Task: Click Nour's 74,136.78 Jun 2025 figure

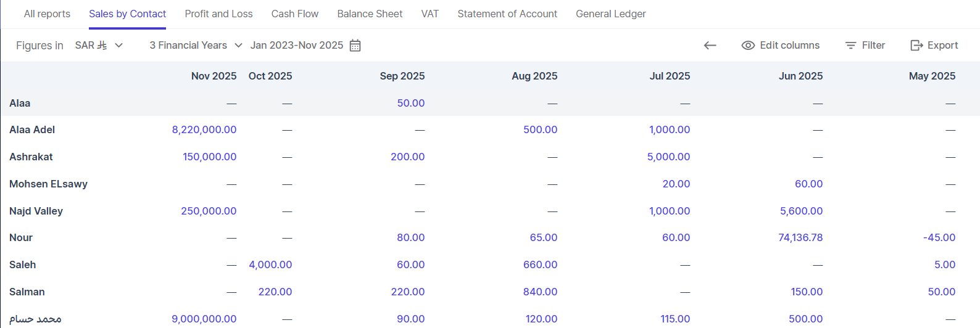Action: [800, 238]
